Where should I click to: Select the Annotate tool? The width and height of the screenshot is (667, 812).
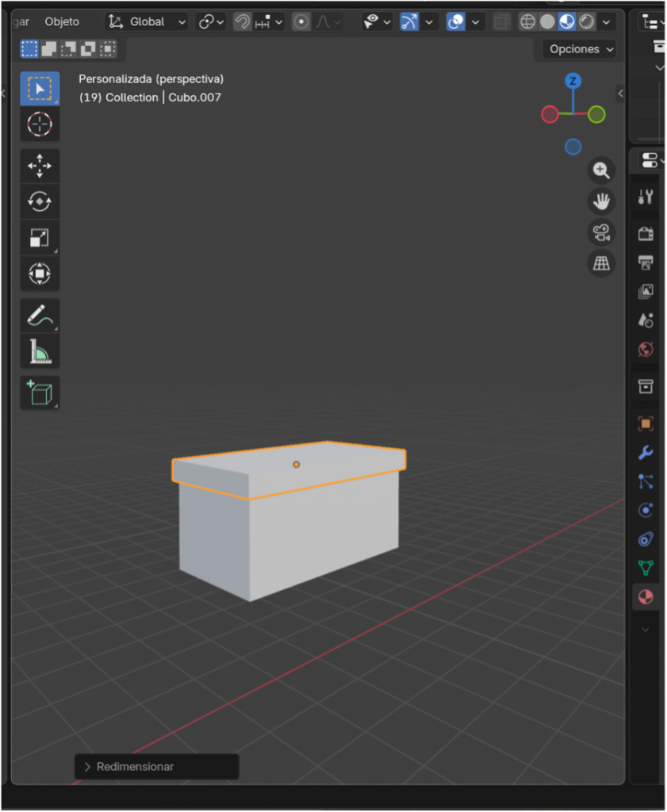[40, 315]
